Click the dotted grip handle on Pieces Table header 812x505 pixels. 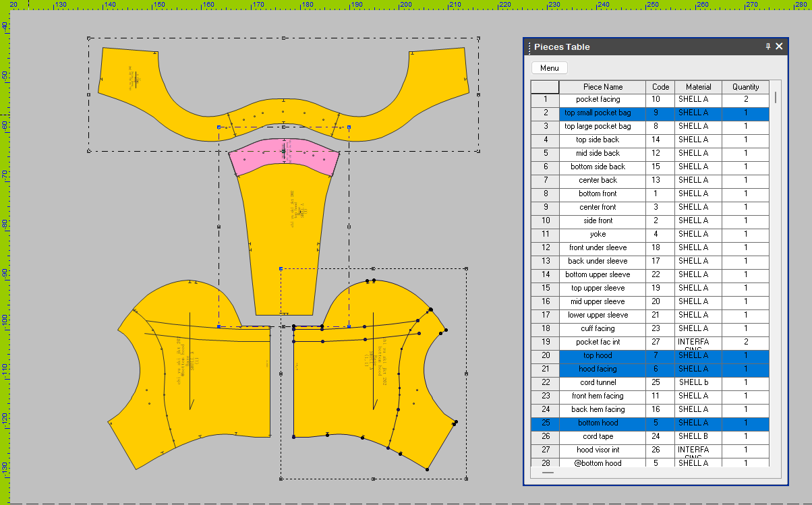coord(528,47)
